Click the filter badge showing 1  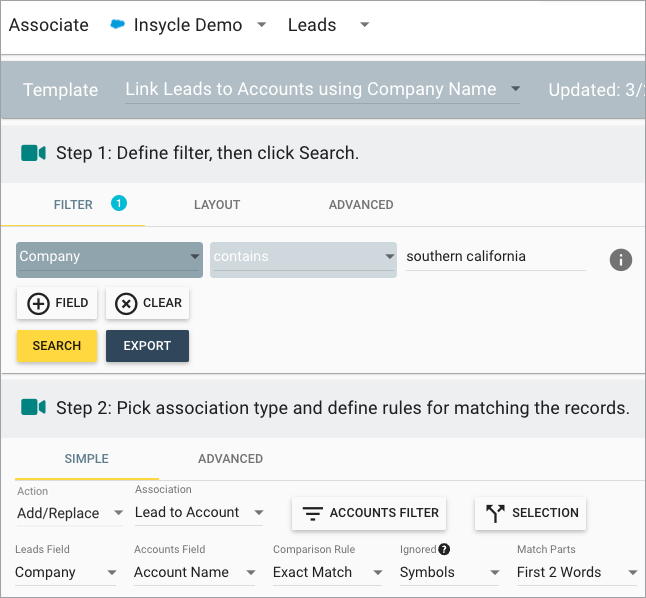(119, 203)
